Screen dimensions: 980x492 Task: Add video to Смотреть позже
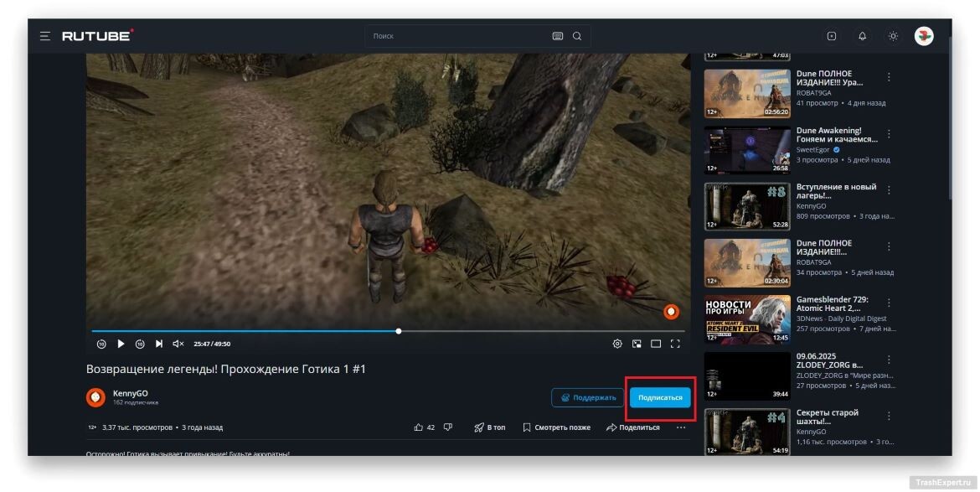pos(556,427)
